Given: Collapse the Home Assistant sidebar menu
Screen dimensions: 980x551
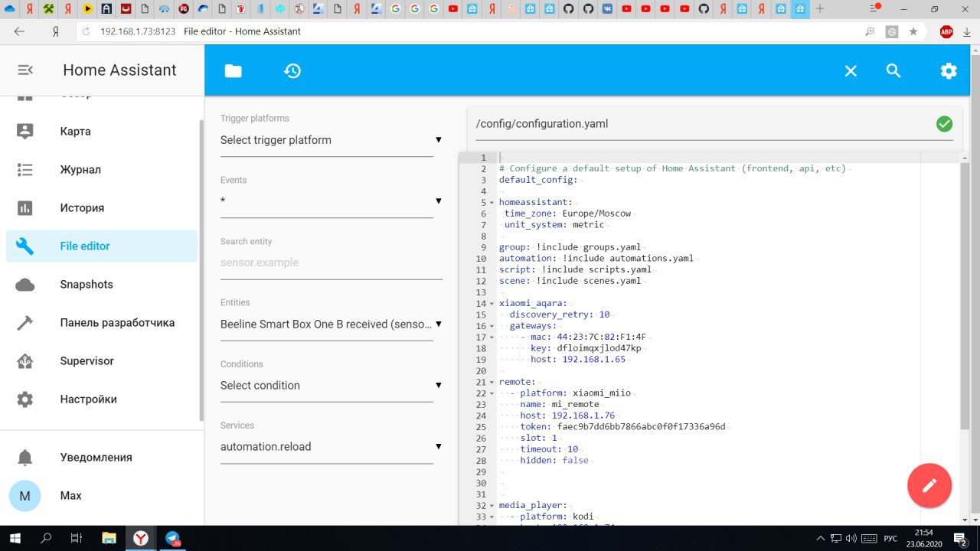Looking at the screenshot, I should click(25, 70).
